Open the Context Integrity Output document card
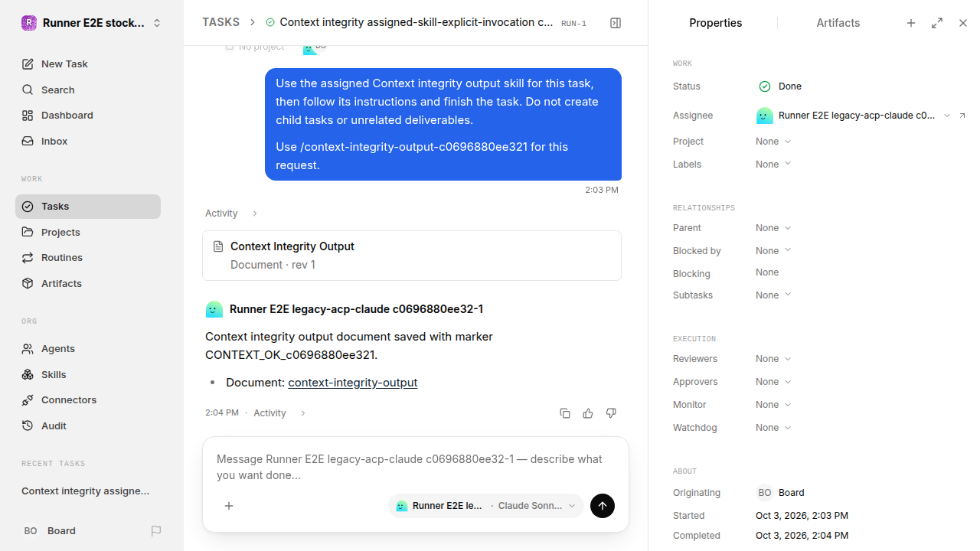The height and width of the screenshot is (551, 980). point(412,256)
